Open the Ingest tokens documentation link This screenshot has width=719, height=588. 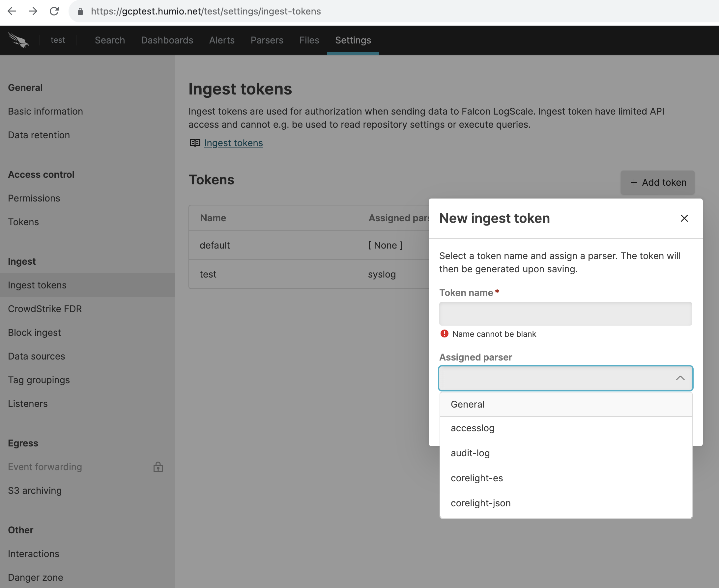click(x=233, y=143)
